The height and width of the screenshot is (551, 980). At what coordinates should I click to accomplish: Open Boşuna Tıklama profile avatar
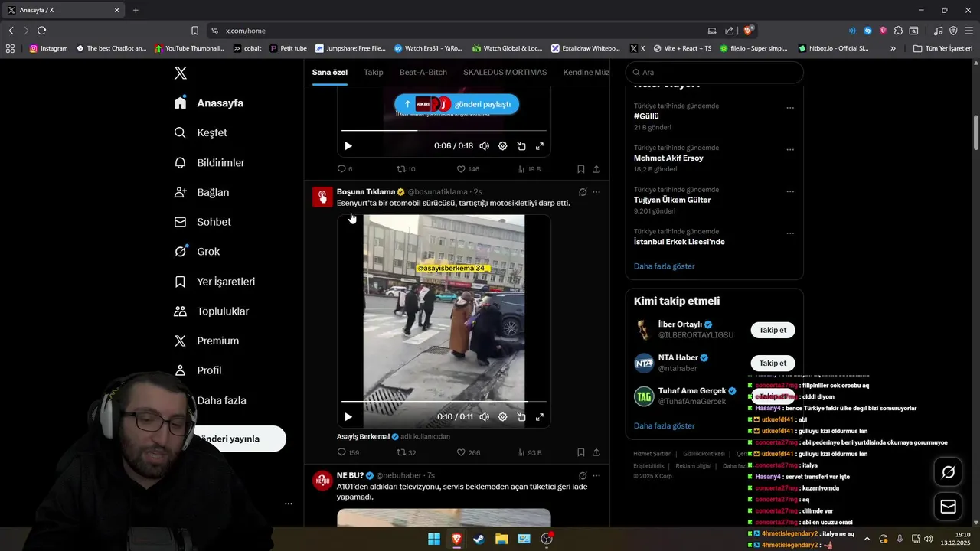[322, 197]
